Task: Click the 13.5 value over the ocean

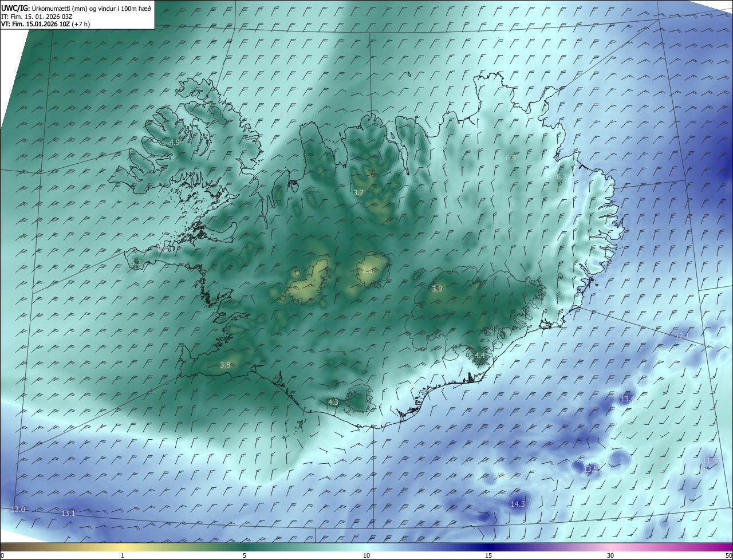Action: [x=590, y=469]
